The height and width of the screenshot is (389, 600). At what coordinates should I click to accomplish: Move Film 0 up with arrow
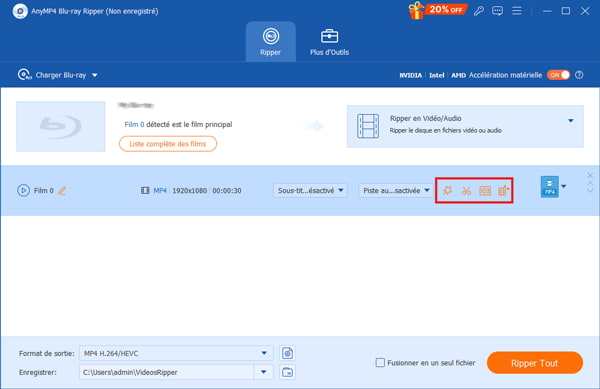pyautogui.click(x=590, y=184)
